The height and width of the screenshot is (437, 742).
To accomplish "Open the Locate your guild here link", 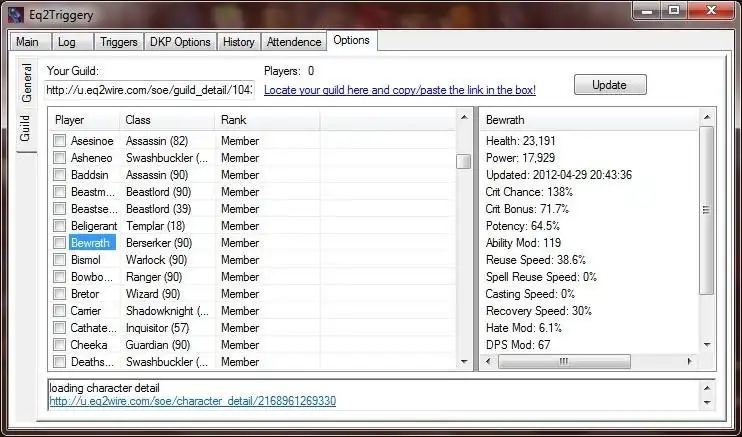I will (400, 90).
